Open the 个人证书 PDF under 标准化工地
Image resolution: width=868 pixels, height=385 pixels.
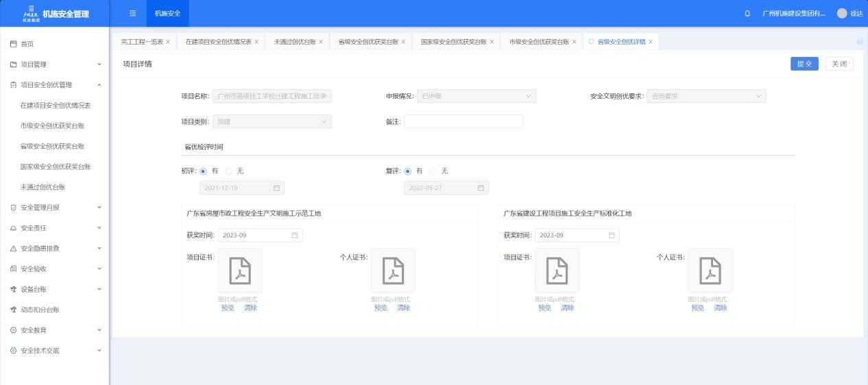pos(710,270)
